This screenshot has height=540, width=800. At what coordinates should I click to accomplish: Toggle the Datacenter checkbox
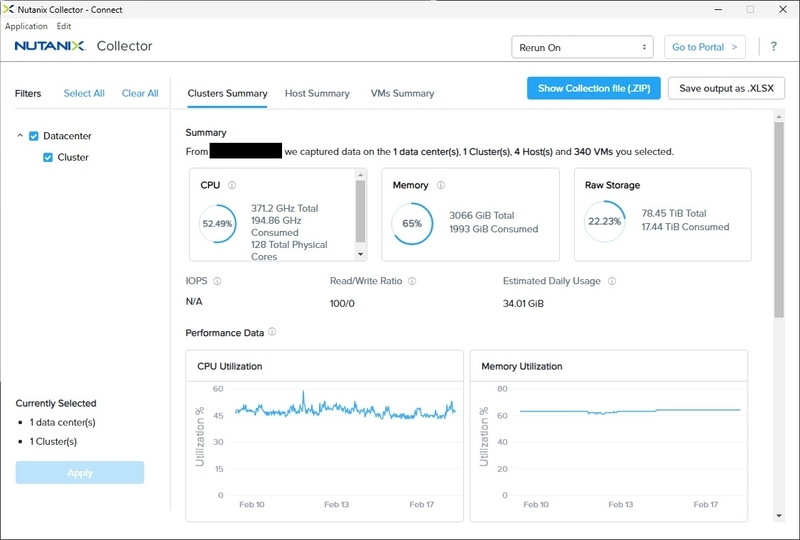click(34, 136)
